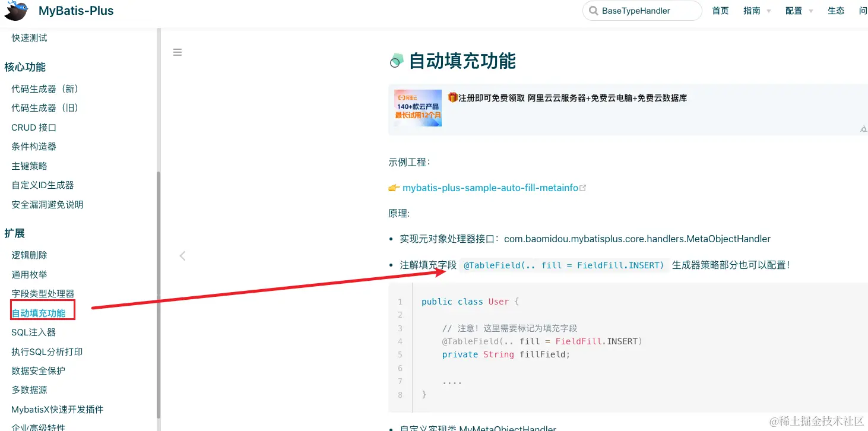The width and height of the screenshot is (868, 431).
Task: Open 条件构造器 sidebar entry
Action: (34, 147)
